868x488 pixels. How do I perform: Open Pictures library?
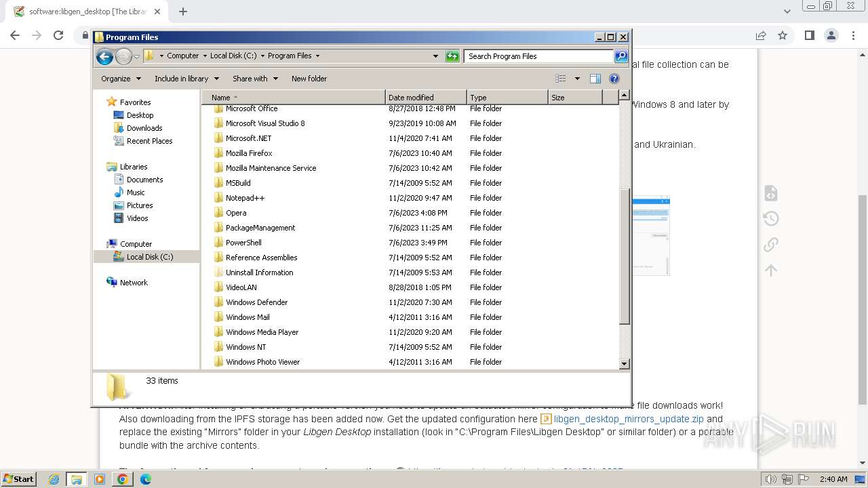pos(140,205)
